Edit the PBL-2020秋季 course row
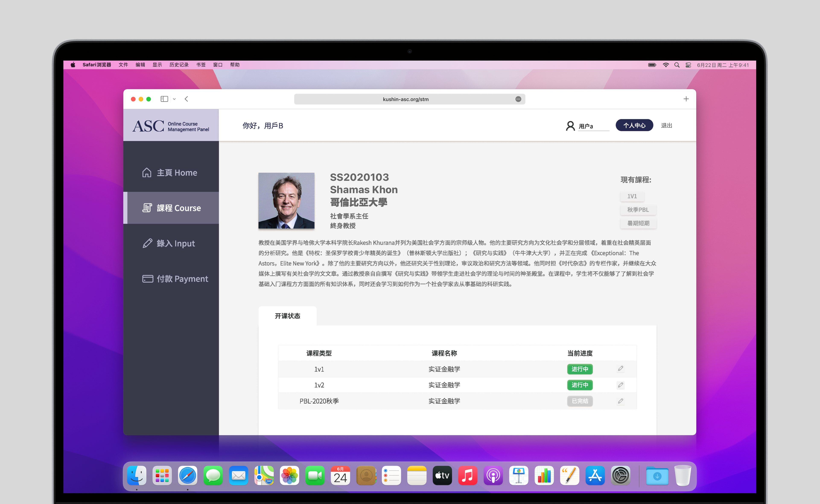Image resolution: width=820 pixels, height=504 pixels. pyautogui.click(x=620, y=401)
